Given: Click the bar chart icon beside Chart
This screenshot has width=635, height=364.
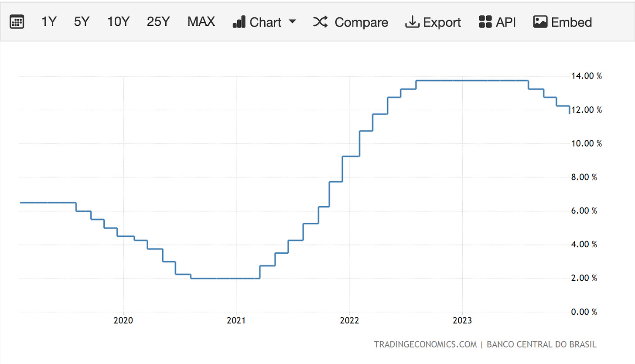Looking at the screenshot, I should pyautogui.click(x=239, y=22).
